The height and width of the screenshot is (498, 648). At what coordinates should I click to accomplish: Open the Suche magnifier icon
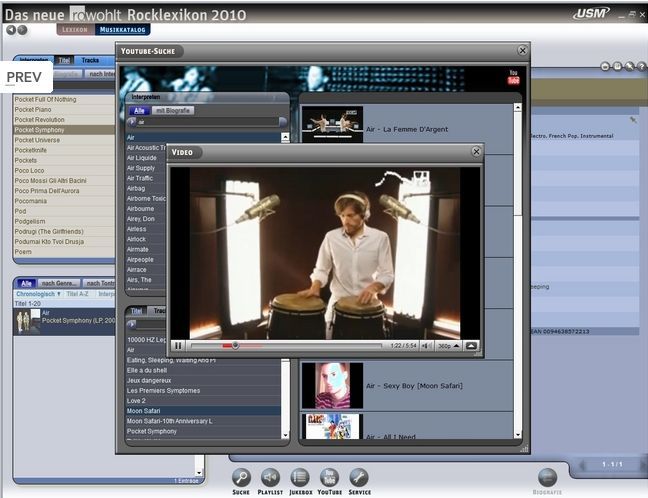(241, 478)
